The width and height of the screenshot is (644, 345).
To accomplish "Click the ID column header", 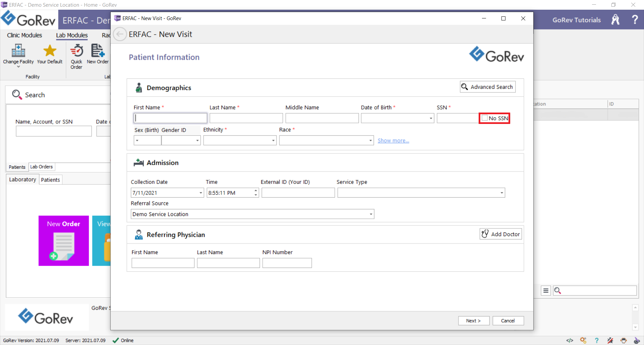I will tap(623, 104).
